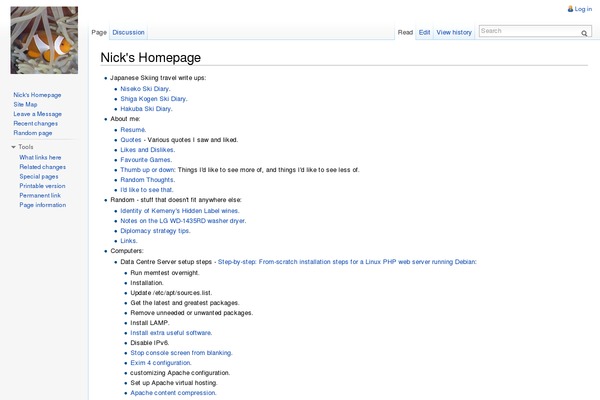The image size is (600, 400).
Task: Click the Get the latest and greatest packages text
Action: (185, 303)
